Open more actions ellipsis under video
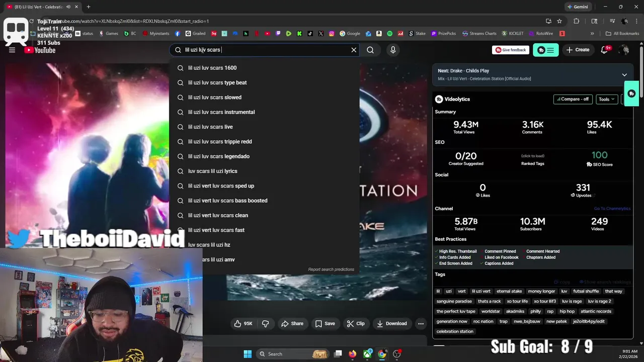Image resolution: width=644 pixels, height=362 pixels. click(421, 324)
